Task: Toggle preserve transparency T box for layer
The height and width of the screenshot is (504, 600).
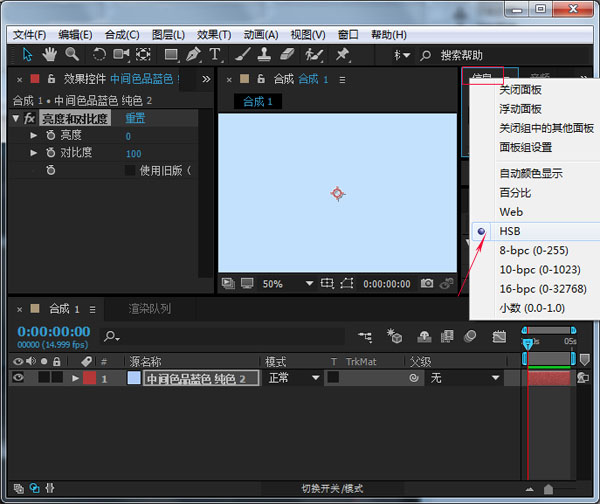Action: click(333, 378)
